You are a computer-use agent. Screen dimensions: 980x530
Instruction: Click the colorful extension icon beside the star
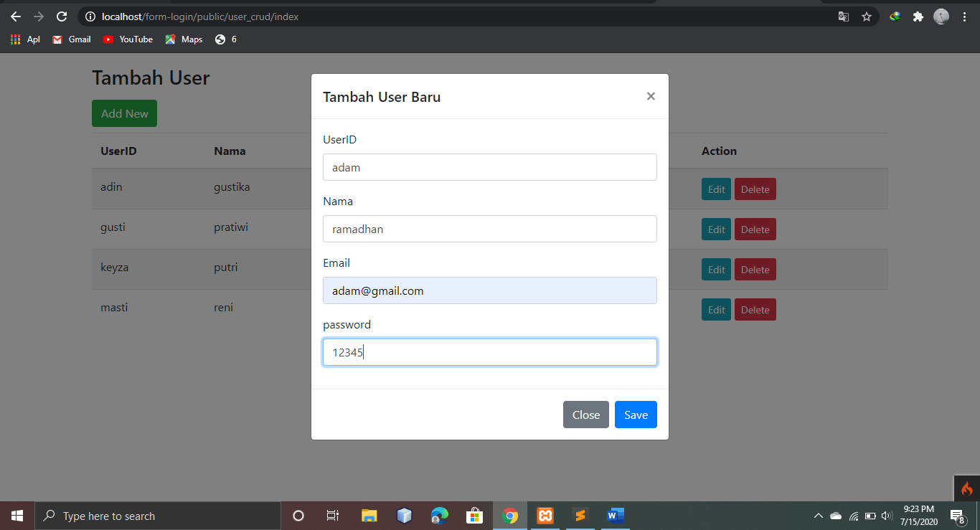895,16
